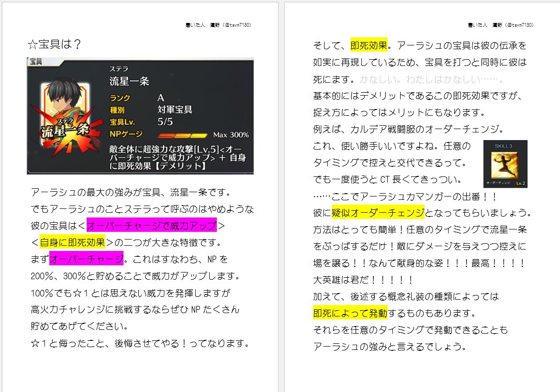Click the left page author header text
This screenshot has width=560, height=392.
(218, 25)
